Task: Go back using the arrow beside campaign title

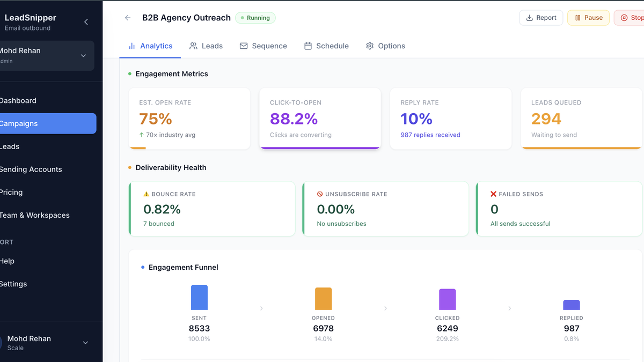Action: (x=128, y=18)
